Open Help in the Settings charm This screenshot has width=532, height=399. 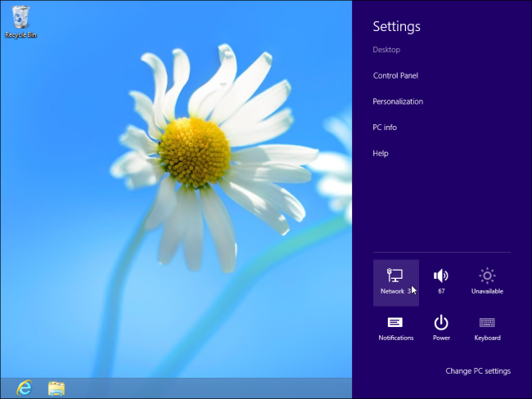coord(381,153)
